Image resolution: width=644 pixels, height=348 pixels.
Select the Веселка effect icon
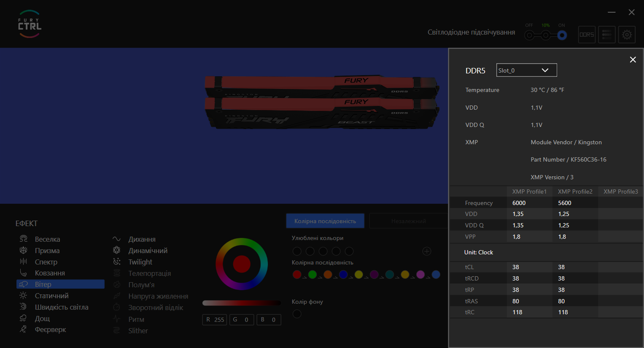pos(23,239)
